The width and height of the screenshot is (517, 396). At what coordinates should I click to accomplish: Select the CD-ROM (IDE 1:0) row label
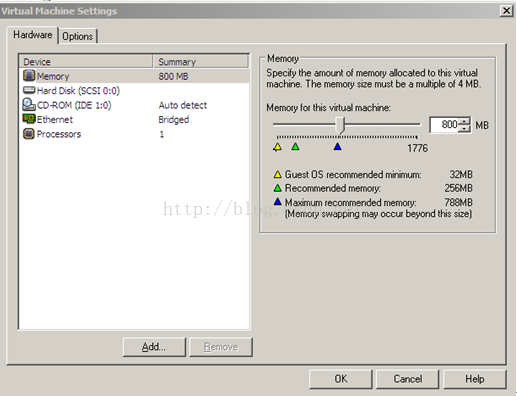[x=74, y=105]
